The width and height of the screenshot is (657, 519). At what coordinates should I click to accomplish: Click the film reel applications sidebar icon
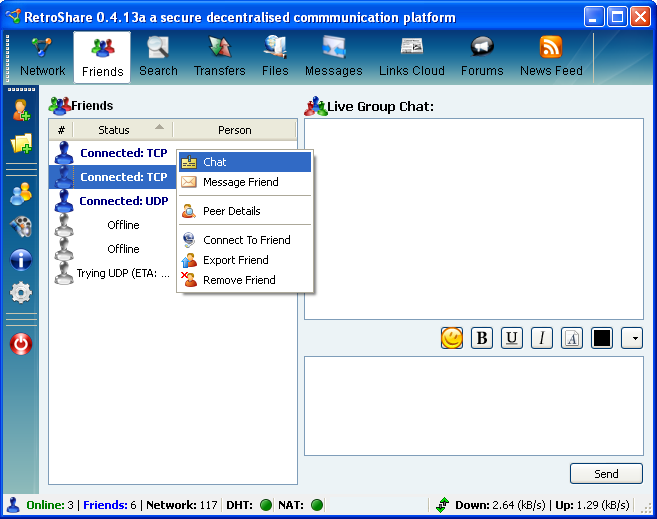(x=21, y=227)
